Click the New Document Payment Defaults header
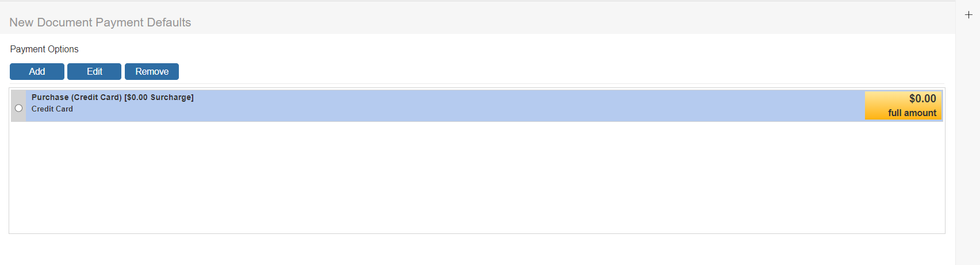This screenshot has width=980, height=265. tap(100, 22)
